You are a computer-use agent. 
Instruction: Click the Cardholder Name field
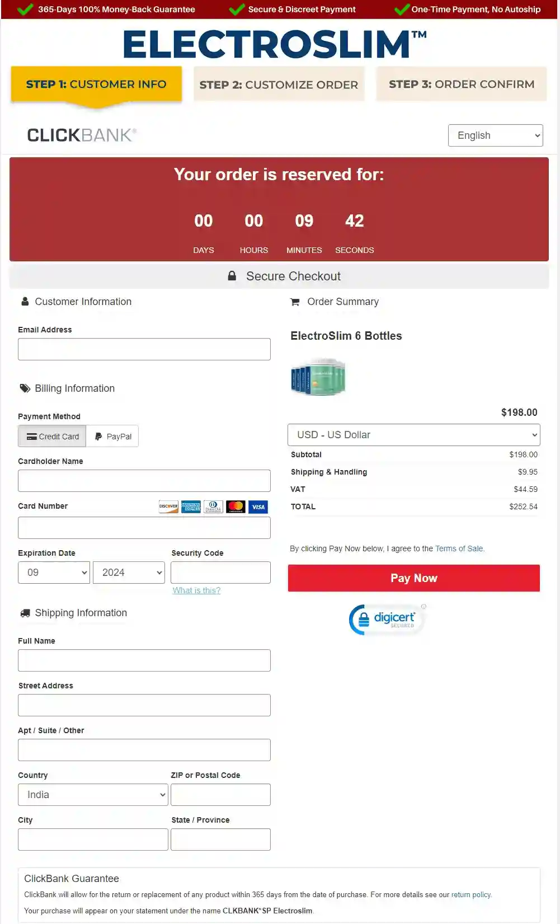point(144,481)
